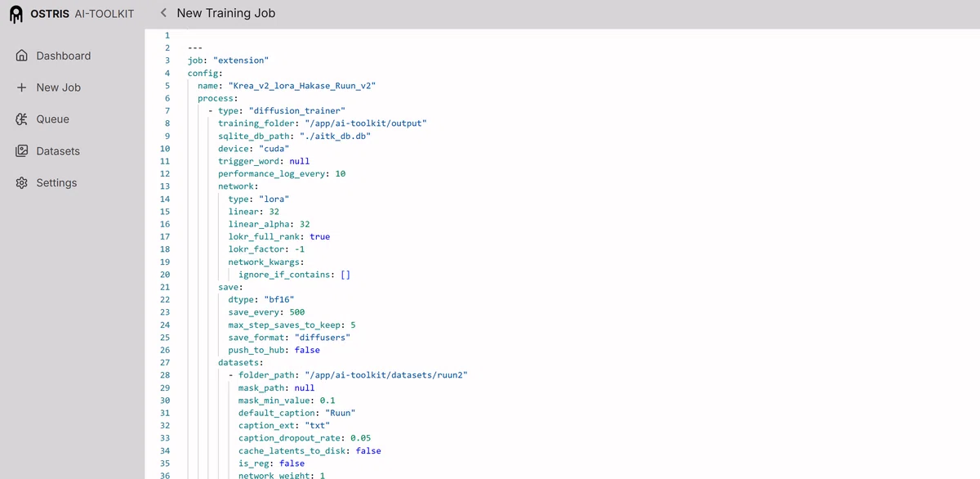Click line number 20 in the gutter

pyautogui.click(x=165, y=275)
